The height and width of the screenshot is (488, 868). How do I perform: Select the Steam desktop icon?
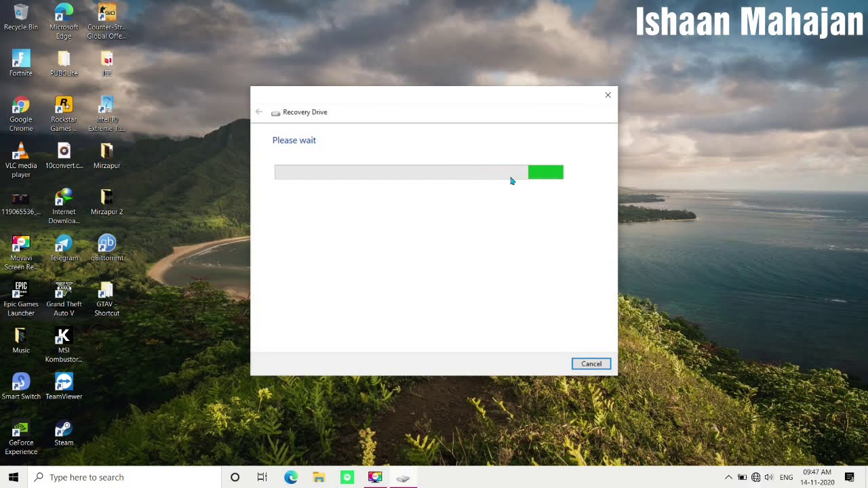pos(64,432)
